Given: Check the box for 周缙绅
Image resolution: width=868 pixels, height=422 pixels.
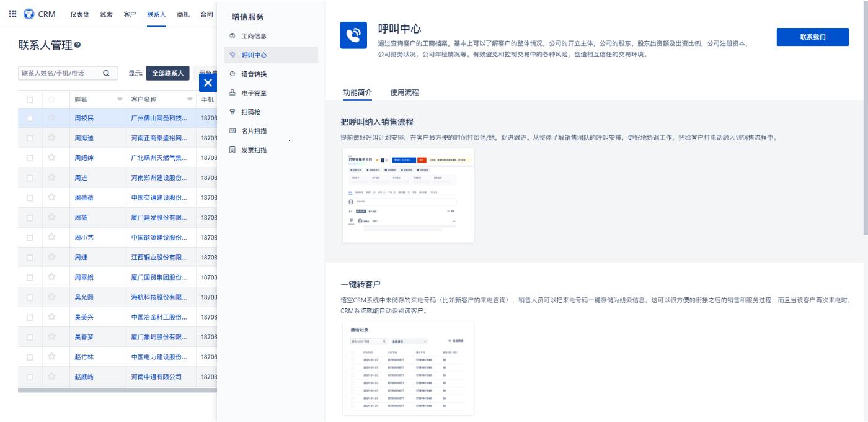Looking at the screenshot, I should [x=30, y=158].
